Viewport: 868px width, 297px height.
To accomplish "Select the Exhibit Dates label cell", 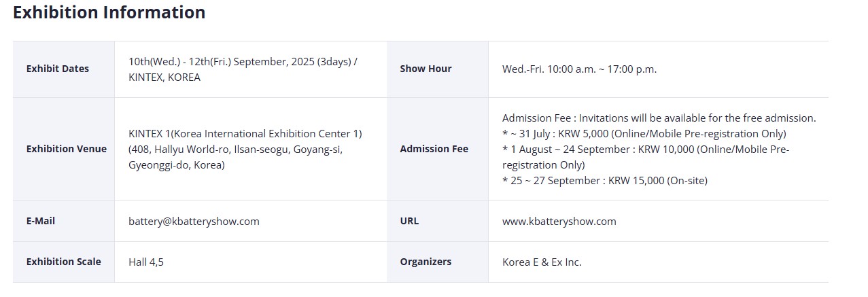I will pyautogui.click(x=64, y=69).
